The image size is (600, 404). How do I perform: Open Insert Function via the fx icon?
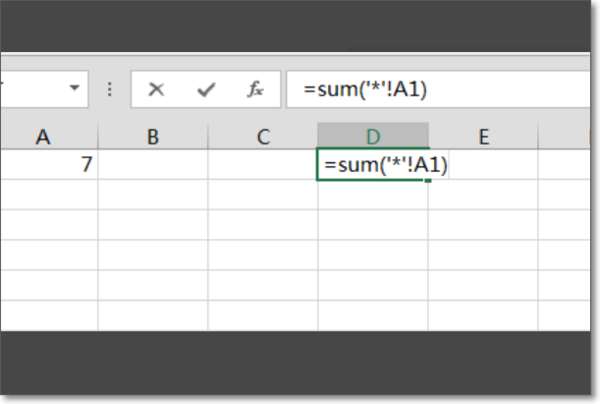pos(255,89)
